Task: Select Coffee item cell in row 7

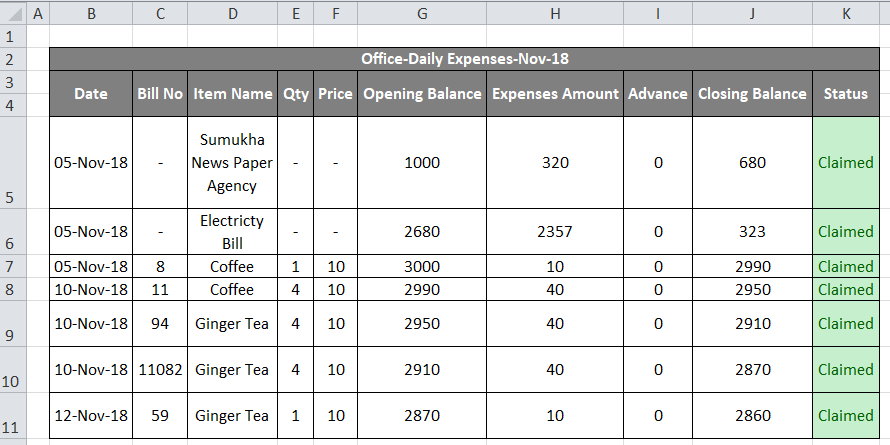Action: click(x=233, y=266)
